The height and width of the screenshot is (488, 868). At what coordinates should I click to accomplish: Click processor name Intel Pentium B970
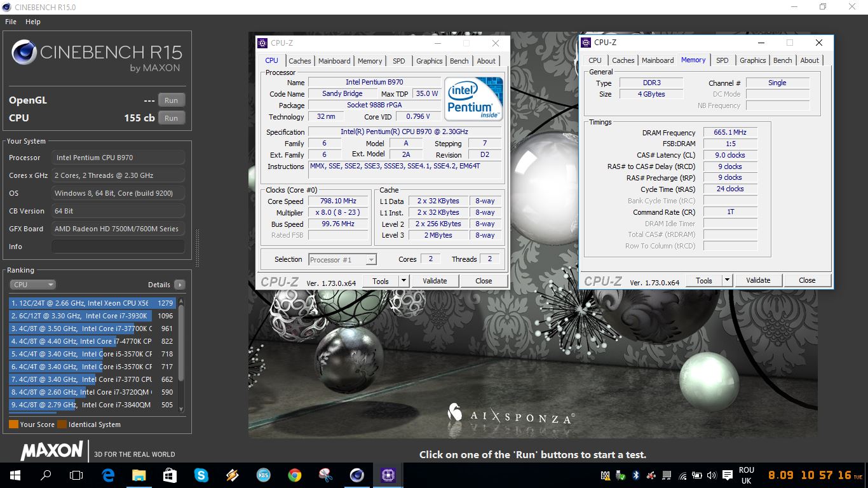(x=374, y=82)
